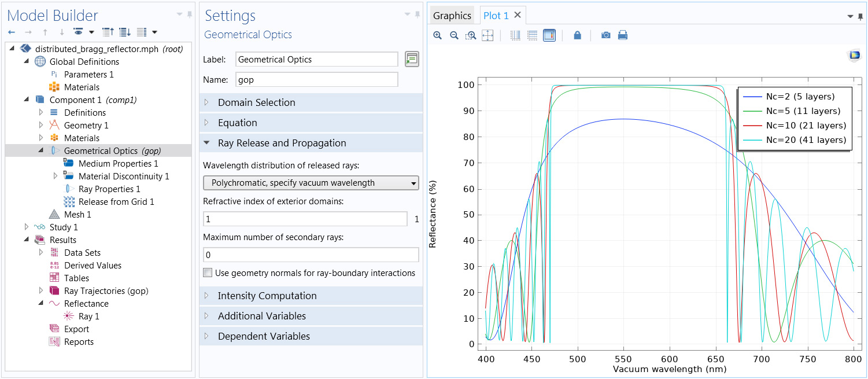868x379 pixels.
Task: Expand the Intensity Computation section
Action: coord(267,296)
